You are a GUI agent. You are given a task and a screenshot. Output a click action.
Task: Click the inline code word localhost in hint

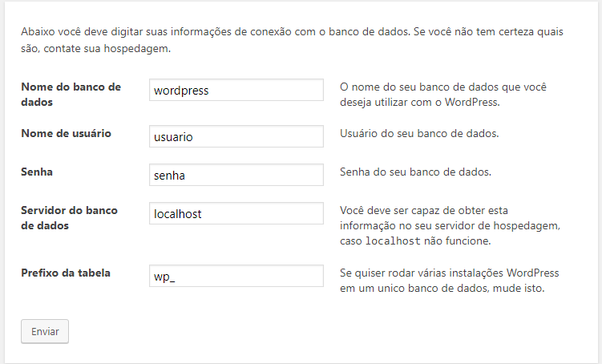(393, 241)
